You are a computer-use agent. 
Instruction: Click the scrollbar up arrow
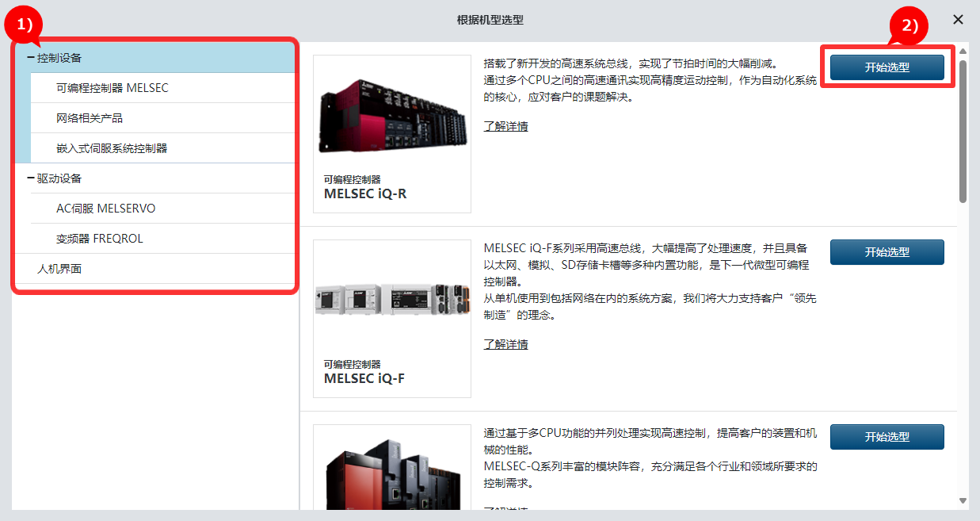pos(963,52)
